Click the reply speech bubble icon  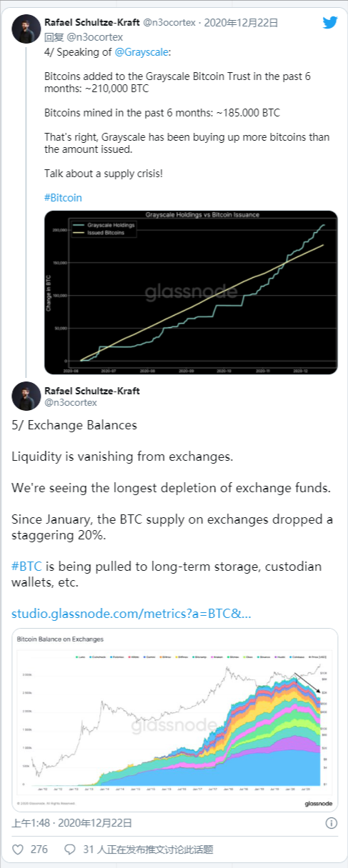(70, 849)
